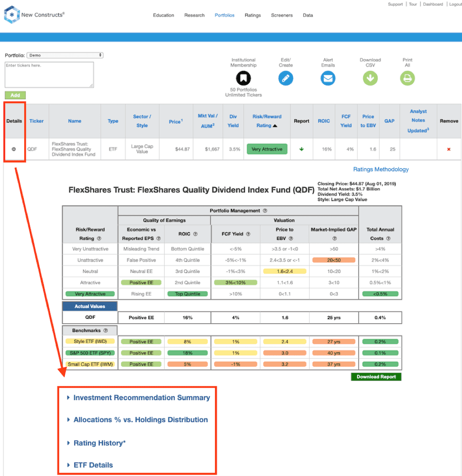Viewport: 462px width, 476px height.
Task: Click the Logout link
Action: [x=455, y=4]
